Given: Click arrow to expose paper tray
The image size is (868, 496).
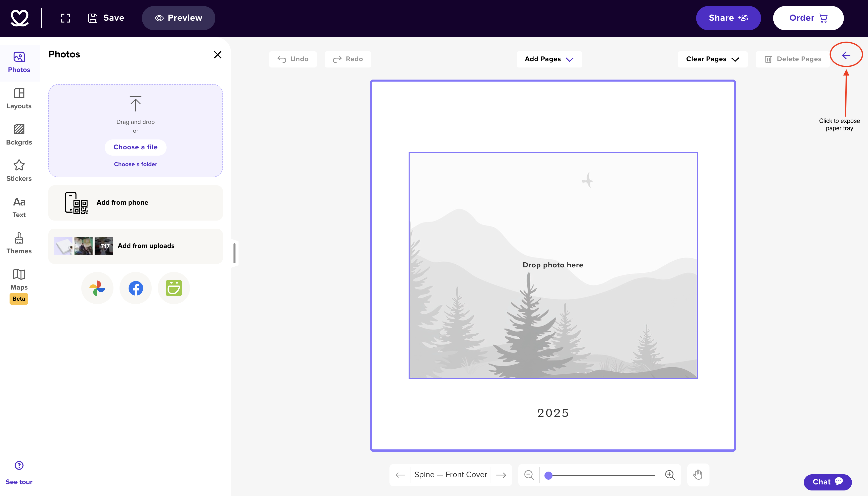Looking at the screenshot, I should pyautogui.click(x=846, y=55).
